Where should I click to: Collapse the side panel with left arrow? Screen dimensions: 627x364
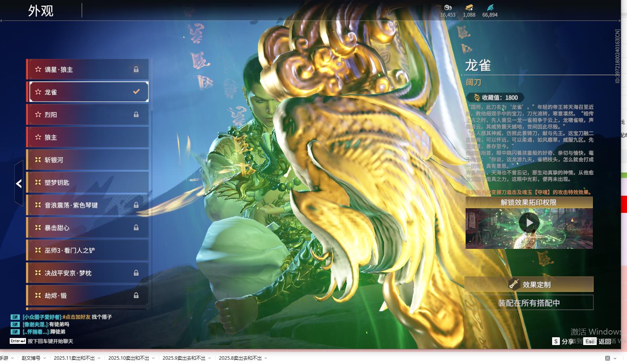(x=19, y=184)
